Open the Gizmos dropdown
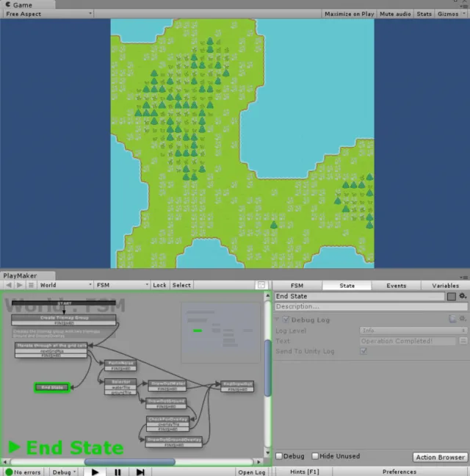Screen dimensions: 470x476 [x=451, y=14]
